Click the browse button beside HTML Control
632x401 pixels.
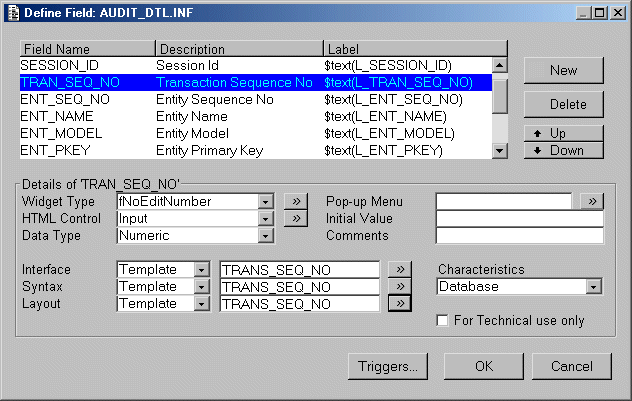[x=295, y=218]
